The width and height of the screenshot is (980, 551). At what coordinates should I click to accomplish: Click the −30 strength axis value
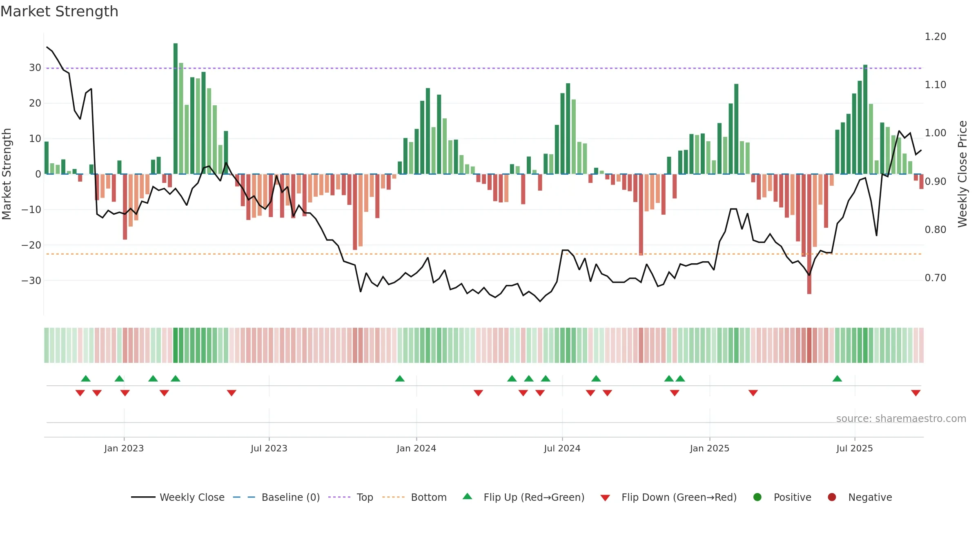[31, 281]
